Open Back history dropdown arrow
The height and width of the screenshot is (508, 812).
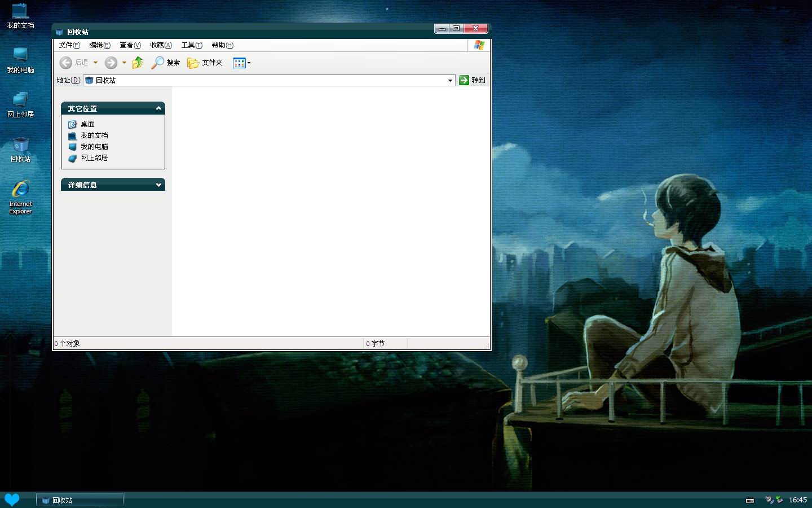pyautogui.click(x=96, y=63)
